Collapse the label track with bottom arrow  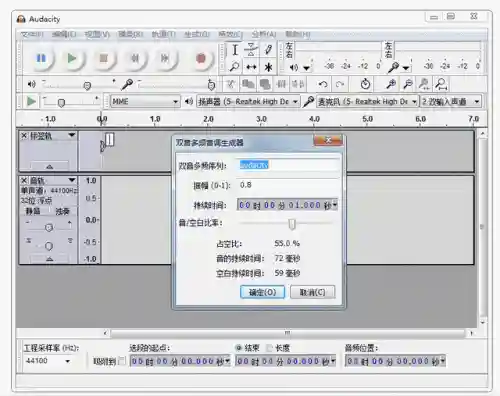[x=49, y=166]
